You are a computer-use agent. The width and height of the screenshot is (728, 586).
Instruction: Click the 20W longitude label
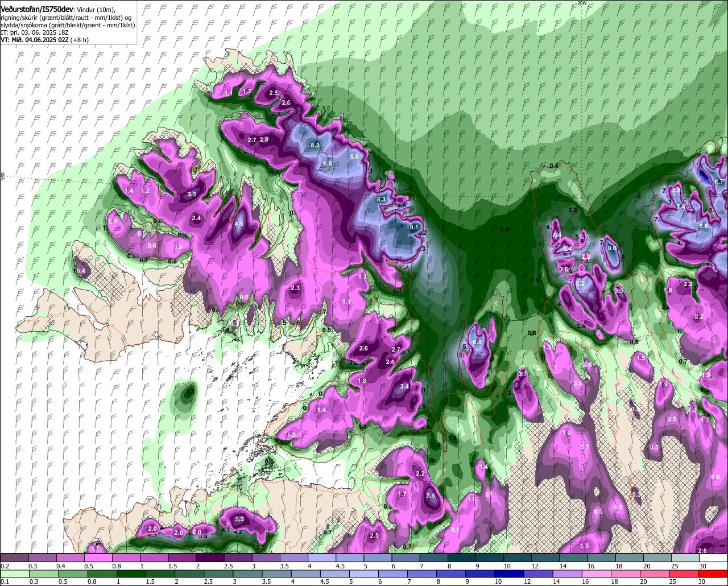(581, 3)
